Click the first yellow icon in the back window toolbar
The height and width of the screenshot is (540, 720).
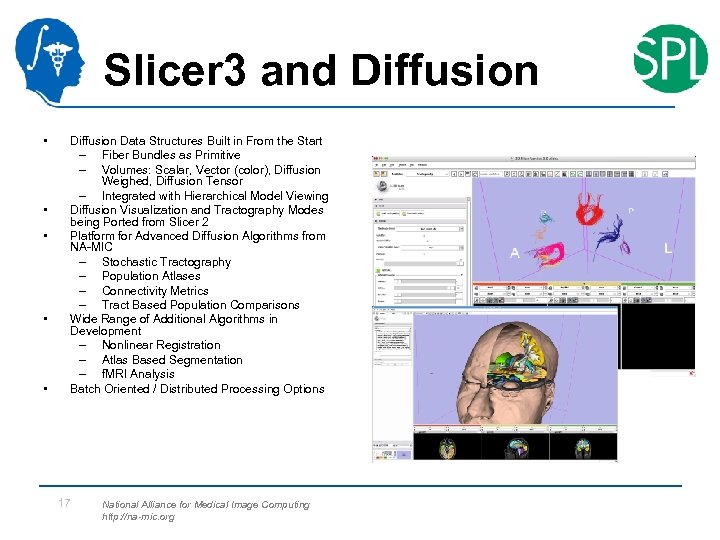[377, 174]
